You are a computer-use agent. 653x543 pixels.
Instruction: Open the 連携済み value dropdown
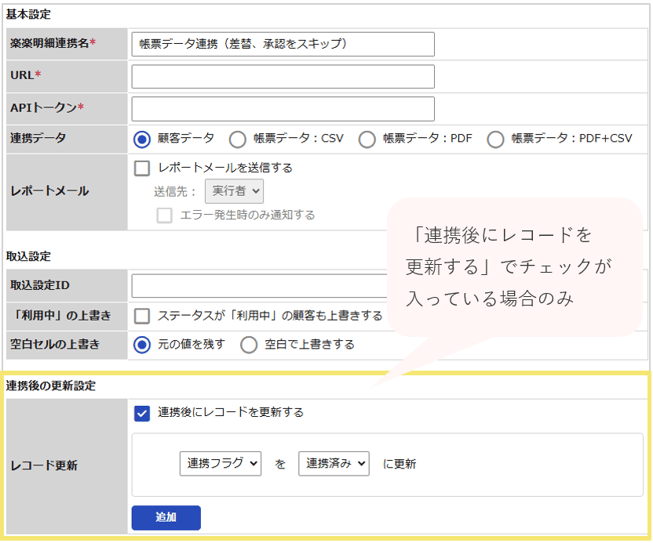pyautogui.click(x=334, y=463)
